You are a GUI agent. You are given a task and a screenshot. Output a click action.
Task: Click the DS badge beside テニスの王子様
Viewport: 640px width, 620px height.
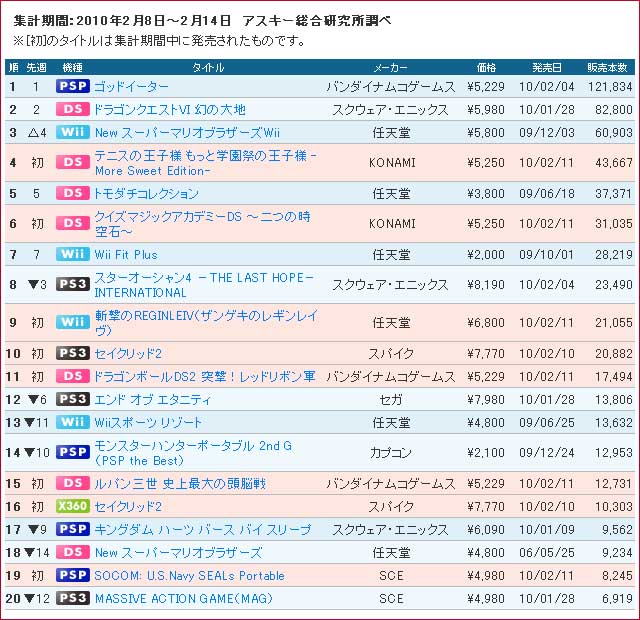(x=73, y=162)
